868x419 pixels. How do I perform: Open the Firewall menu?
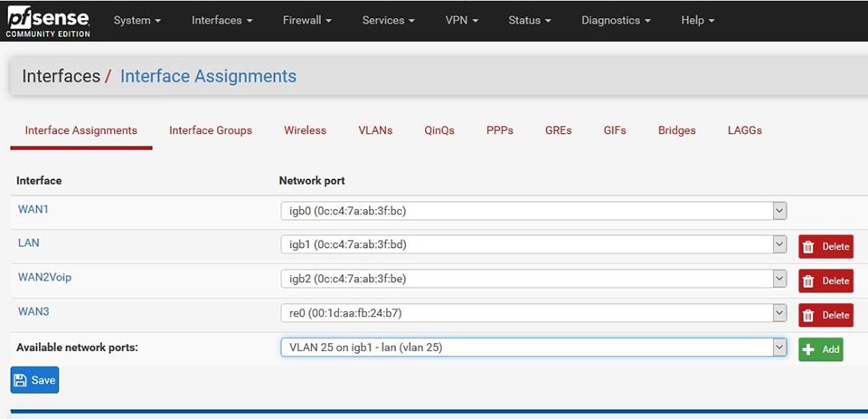307,20
